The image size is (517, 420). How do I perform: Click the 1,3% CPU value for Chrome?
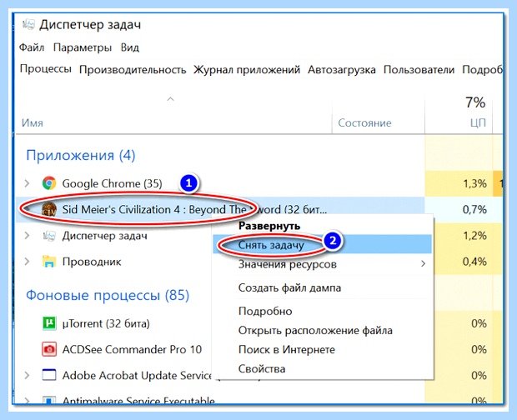coord(474,183)
